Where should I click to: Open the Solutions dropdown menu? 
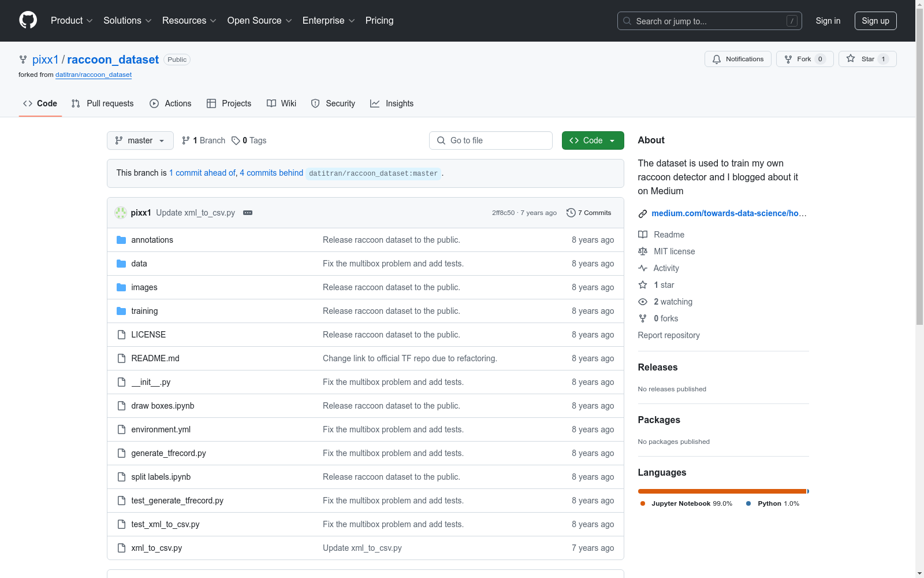(128, 20)
